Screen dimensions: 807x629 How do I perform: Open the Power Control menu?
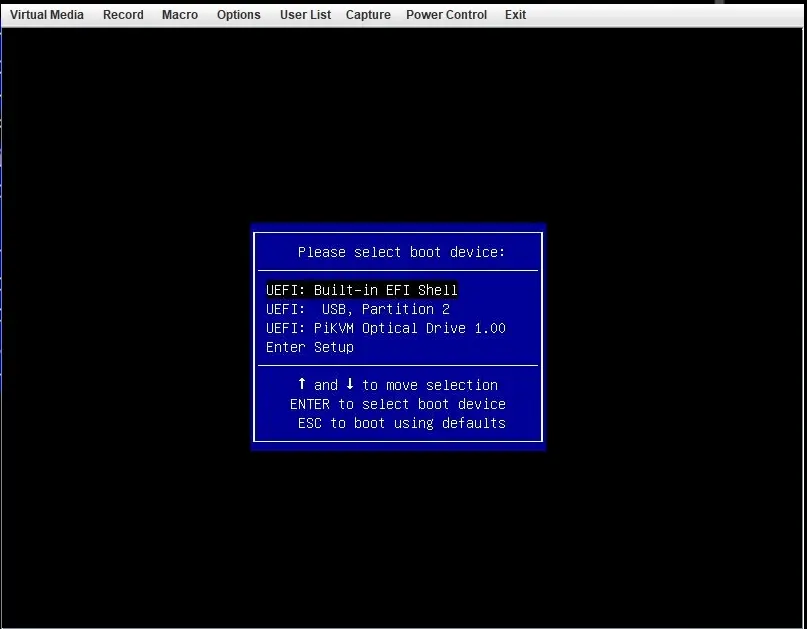tap(446, 15)
